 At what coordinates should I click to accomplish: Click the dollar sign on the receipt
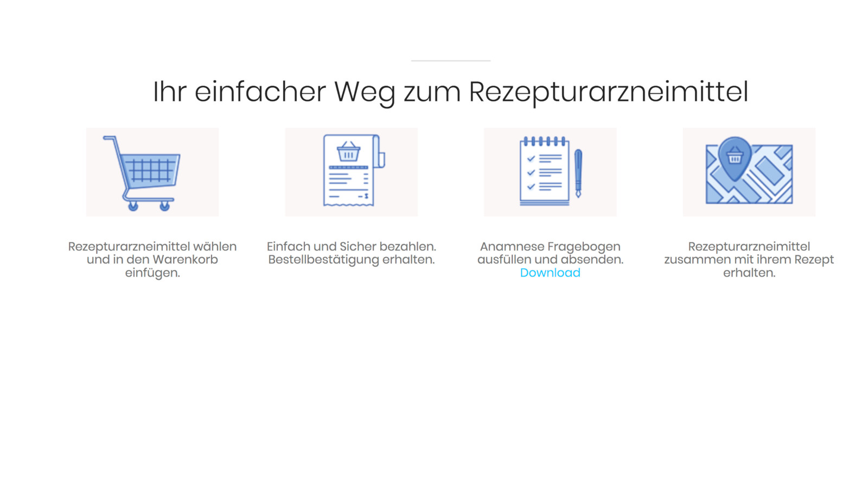(366, 196)
